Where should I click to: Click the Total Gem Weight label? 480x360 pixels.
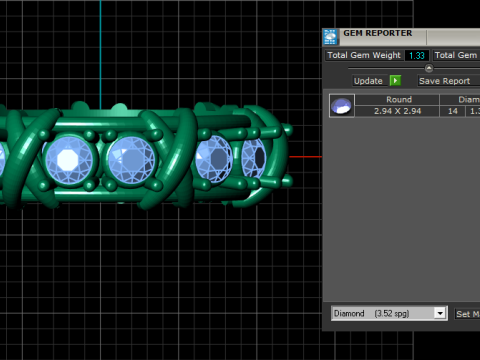pyautogui.click(x=364, y=55)
